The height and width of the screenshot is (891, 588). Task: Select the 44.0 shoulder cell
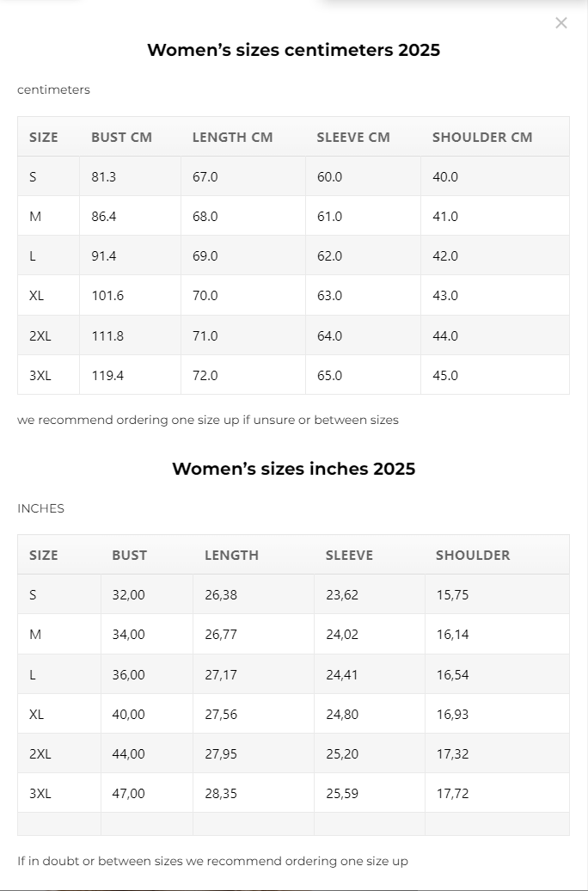(445, 336)
